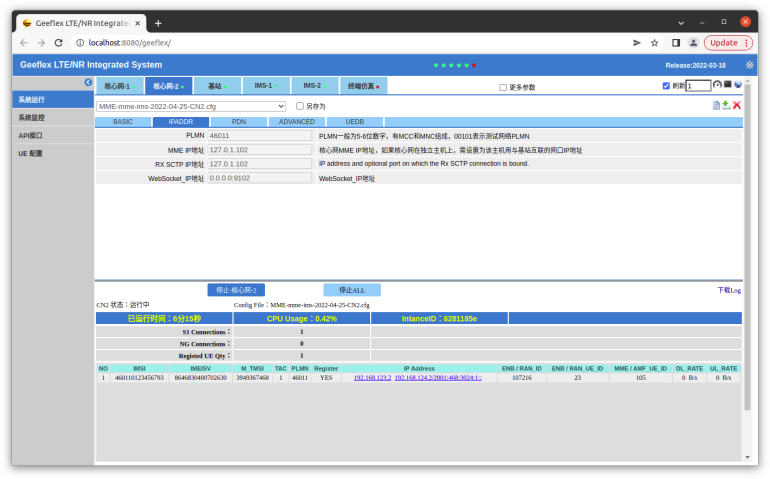Open API接口 in the sidebar
The image size is (770, 479).
[x=53, y=136]
